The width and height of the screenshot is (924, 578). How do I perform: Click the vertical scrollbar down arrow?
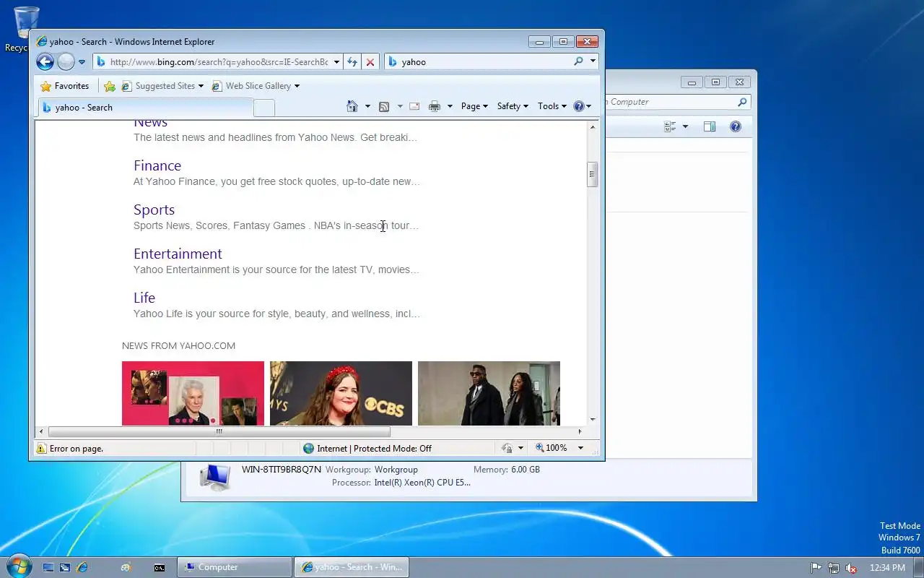pos(593,420)
